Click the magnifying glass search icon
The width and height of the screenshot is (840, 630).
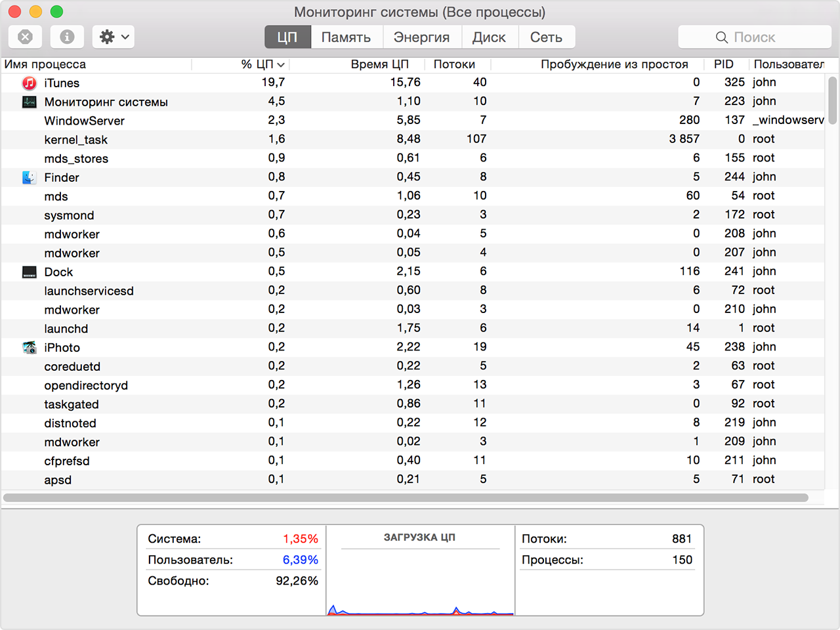point(721,37)
